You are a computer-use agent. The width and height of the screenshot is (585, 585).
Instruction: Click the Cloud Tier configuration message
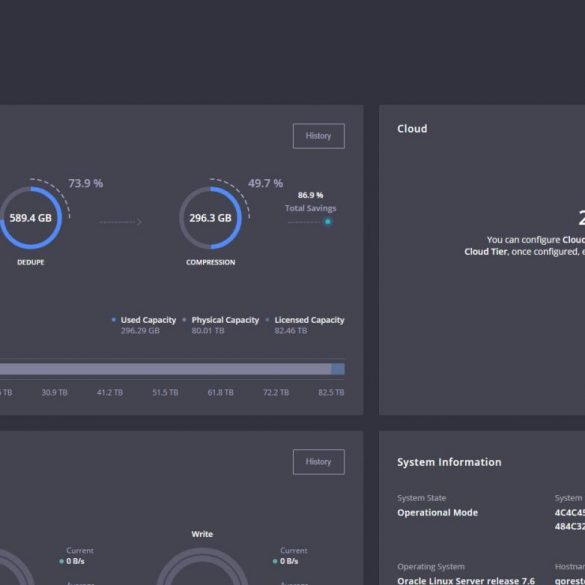click(525, 245)
